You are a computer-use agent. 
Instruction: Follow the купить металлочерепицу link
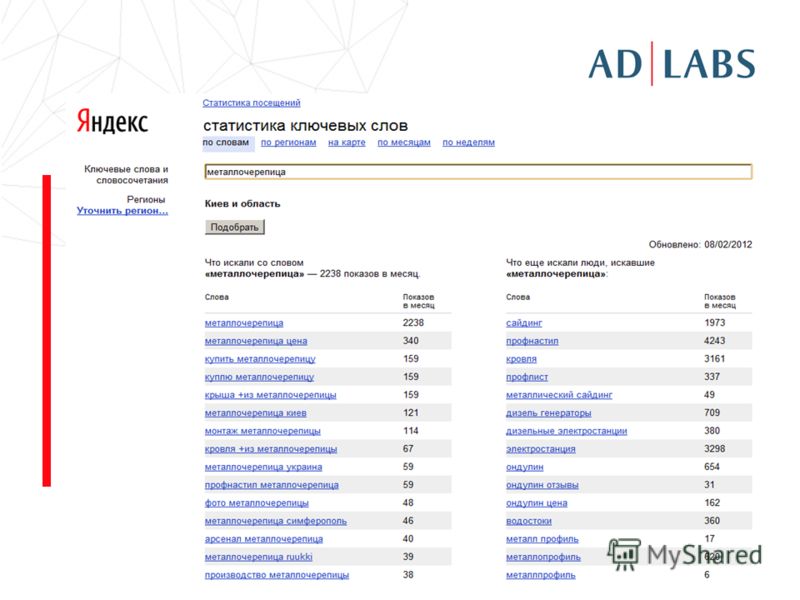click(260, 359)
